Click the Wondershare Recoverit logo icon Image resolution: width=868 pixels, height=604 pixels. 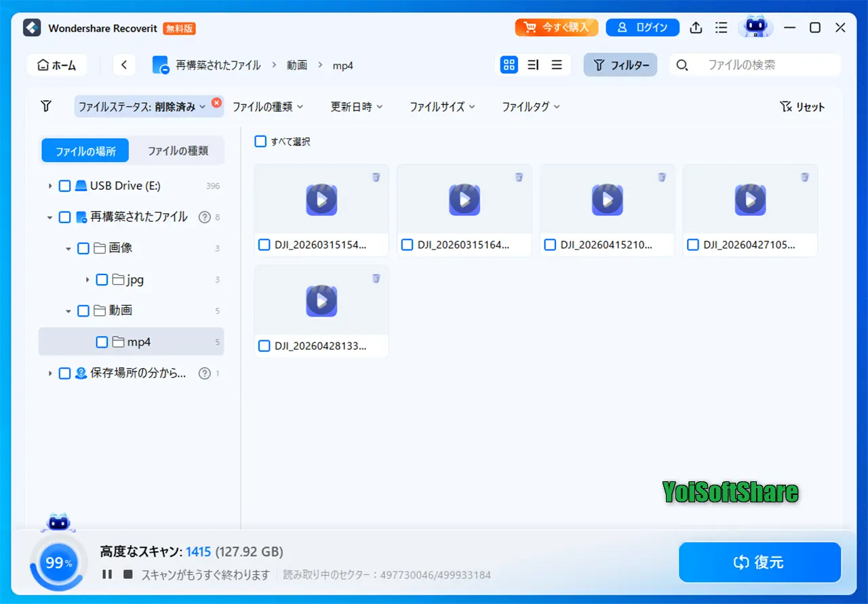pos(32,28)
